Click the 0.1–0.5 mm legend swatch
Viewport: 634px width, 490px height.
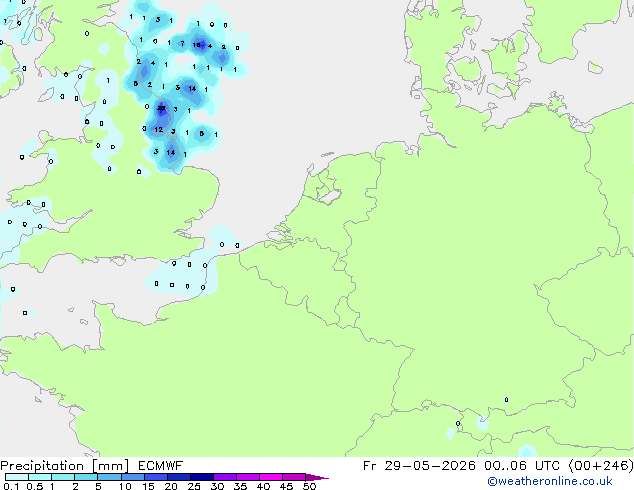coord(17,477)
